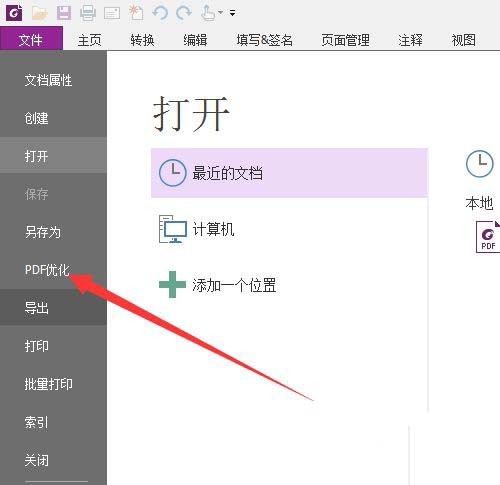Click the undo arrow icon

coord(160,13)
